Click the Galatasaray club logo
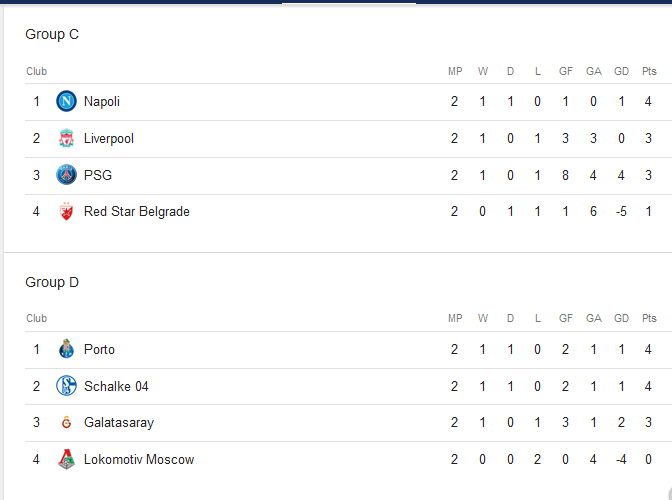Image resolution: width=672 pixels, height=500 pixels. pyautogui.click(x=66, y=422)
